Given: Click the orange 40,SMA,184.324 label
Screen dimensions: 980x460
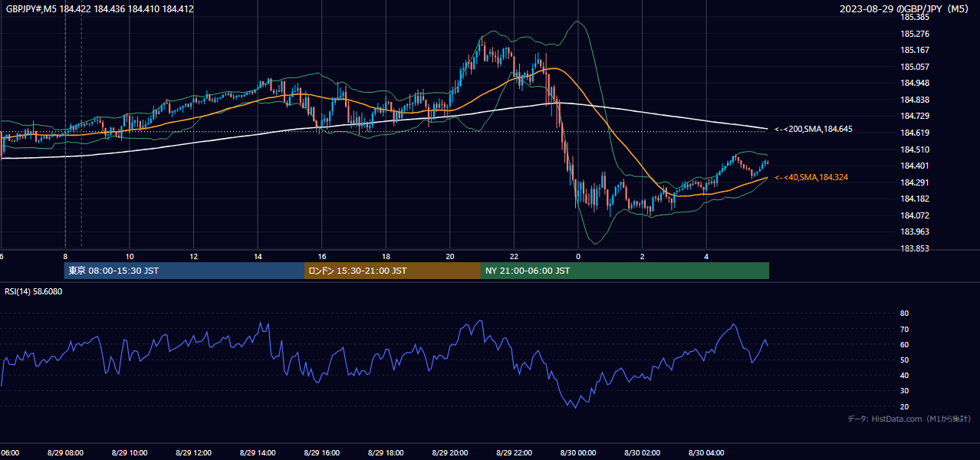Looking at the screenshot, I should [x=811, y=178].
